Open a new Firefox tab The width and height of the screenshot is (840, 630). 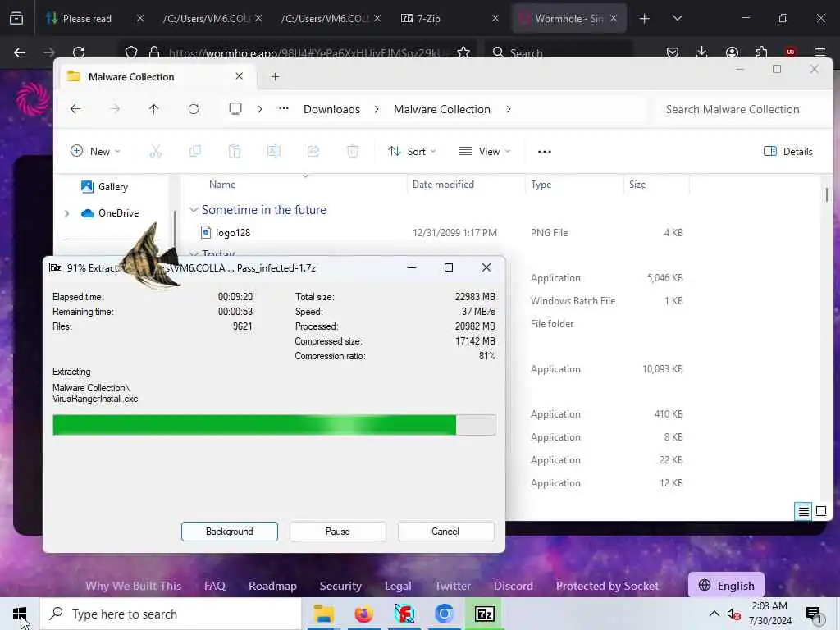click(x=645, y=19)
